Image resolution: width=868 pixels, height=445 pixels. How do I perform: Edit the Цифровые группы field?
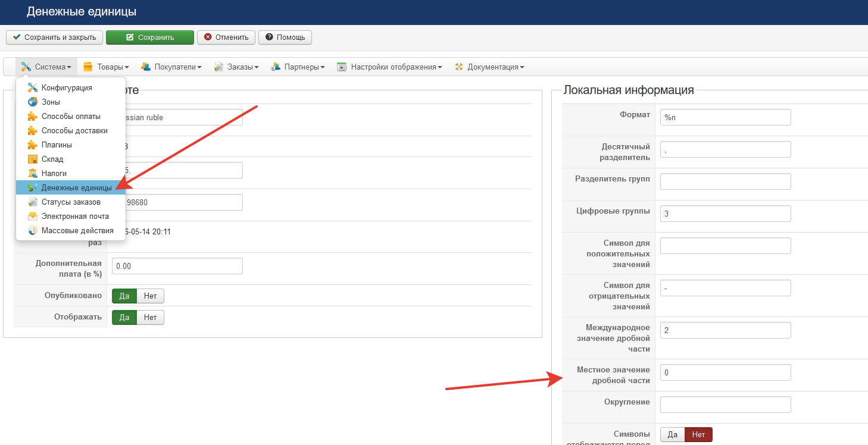(x=726, y=214)
